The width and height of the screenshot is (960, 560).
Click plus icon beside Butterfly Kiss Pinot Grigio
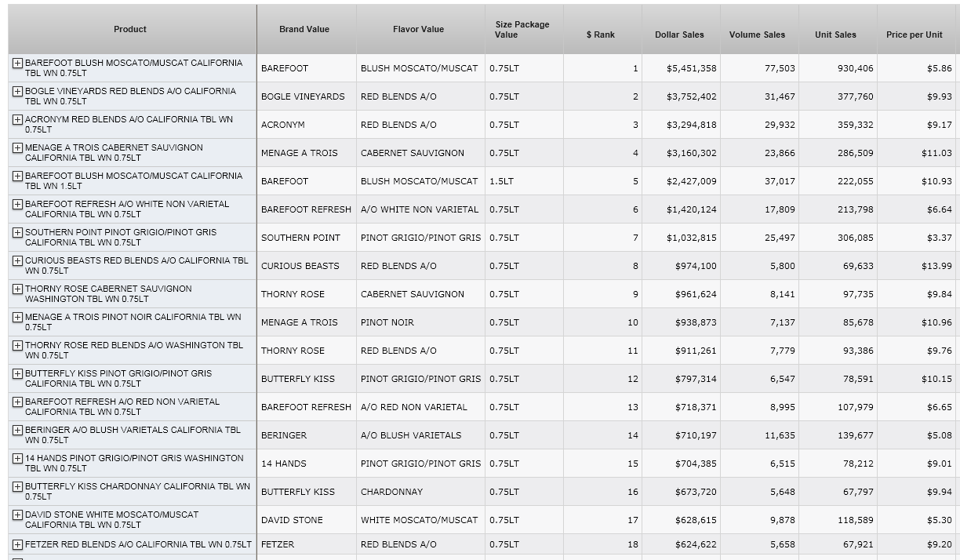coord(17,373)
